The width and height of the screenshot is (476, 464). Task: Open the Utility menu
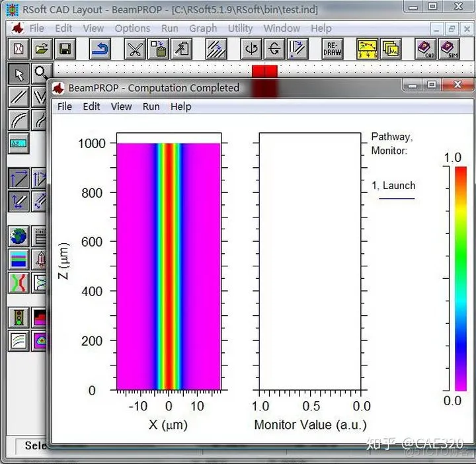click(240, 28)
